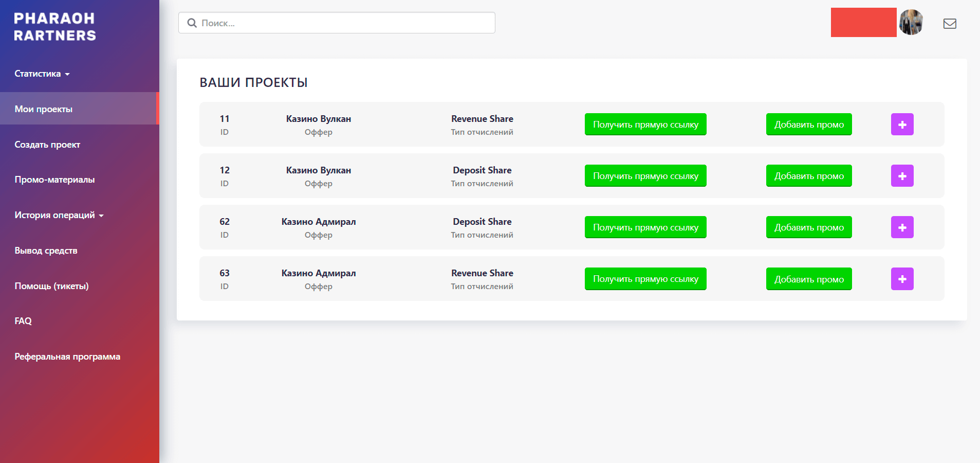Open Мои проекты in sidebar
980x463 pixels.
pos(80,109)
